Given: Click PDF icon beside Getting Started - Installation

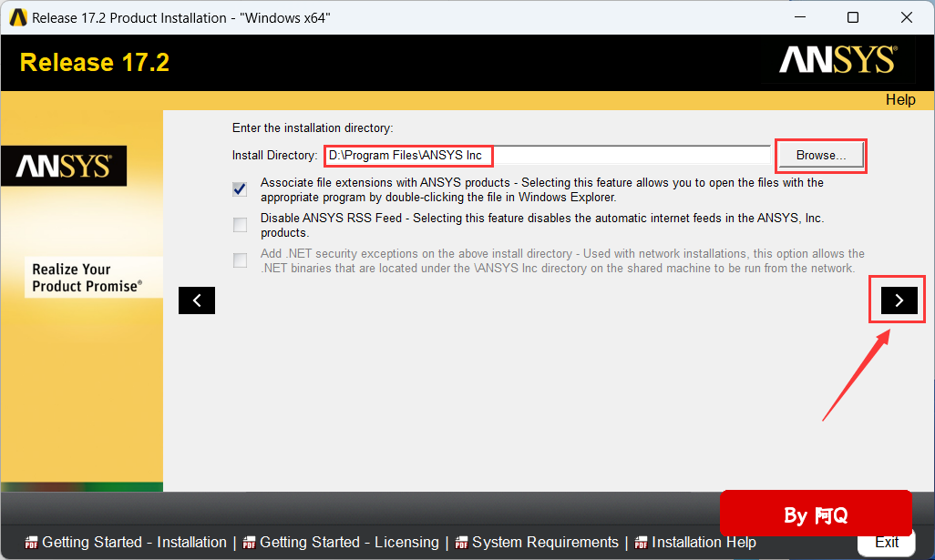Looking at the screenshot, I should (31, 543).
